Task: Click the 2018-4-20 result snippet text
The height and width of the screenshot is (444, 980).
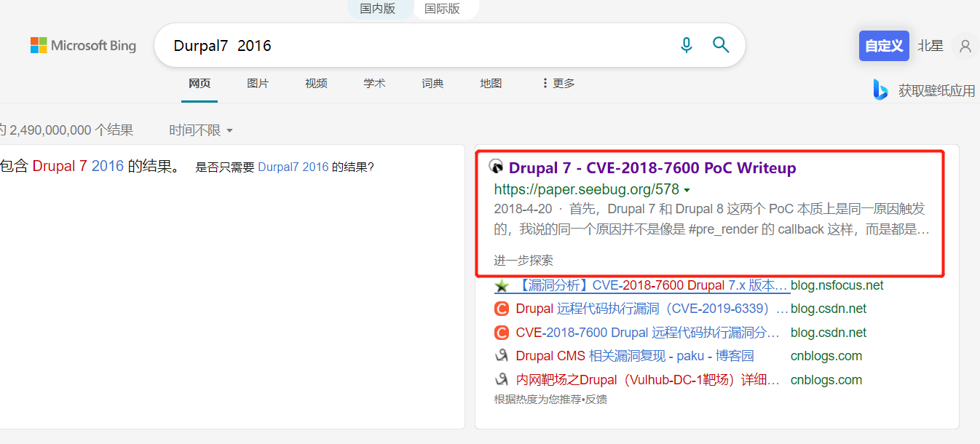Action: 711,219
